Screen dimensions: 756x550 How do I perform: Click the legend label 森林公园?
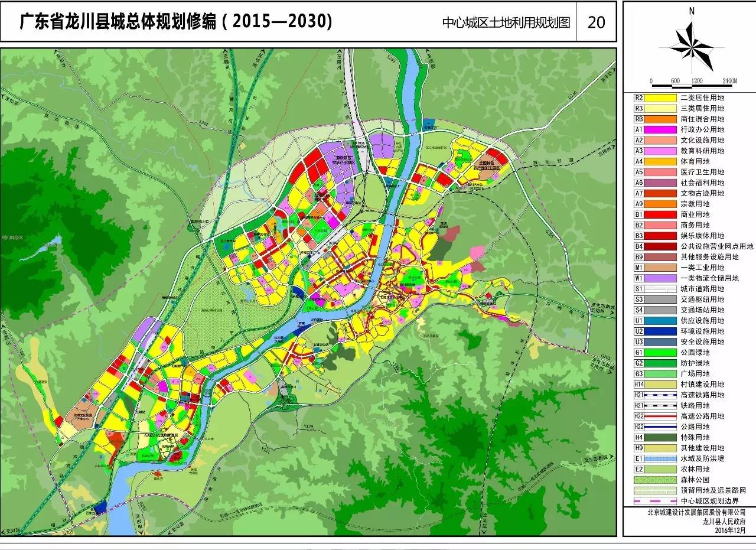point(695,481)
